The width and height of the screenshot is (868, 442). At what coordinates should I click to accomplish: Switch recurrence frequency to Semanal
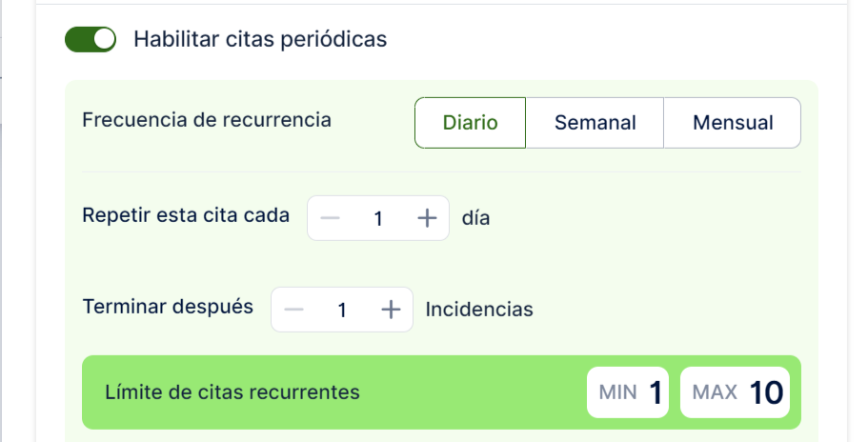click(595, 123)
